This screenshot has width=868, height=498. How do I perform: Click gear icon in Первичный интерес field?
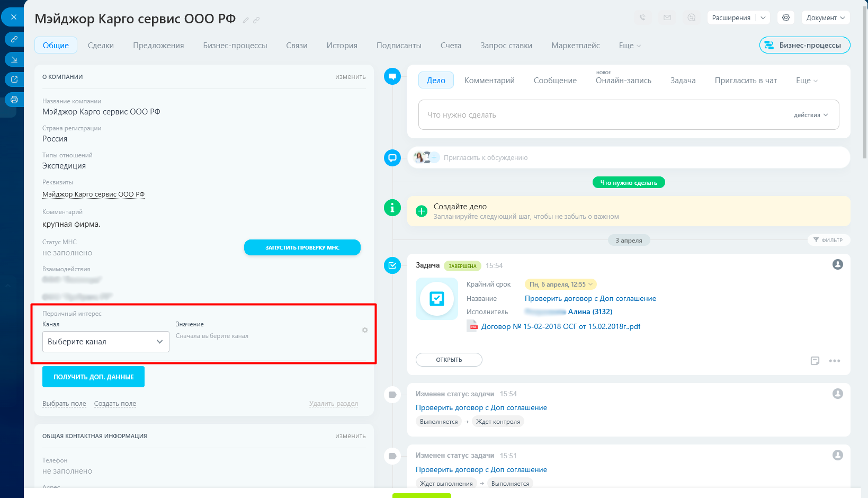(x=365, y=330)
